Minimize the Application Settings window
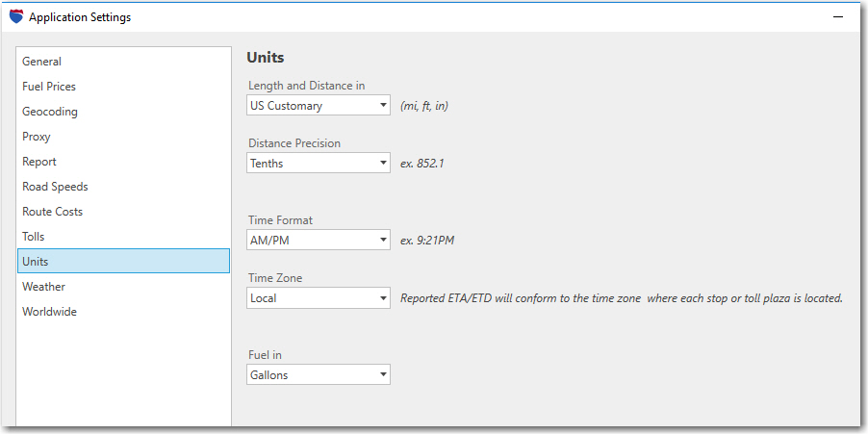Image resolution: width=868 pixels, height=434 pixels. click(x=838, y=17)
